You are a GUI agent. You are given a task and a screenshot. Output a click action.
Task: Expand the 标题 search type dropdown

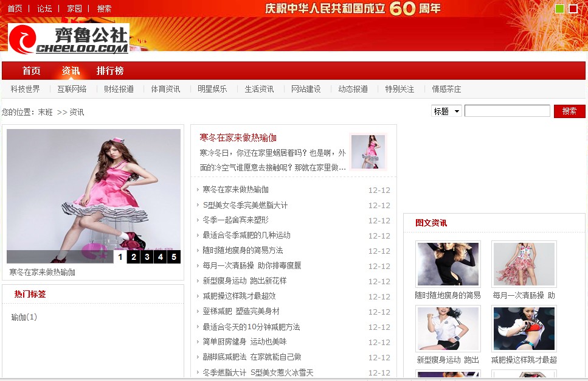tap(446, 111)
